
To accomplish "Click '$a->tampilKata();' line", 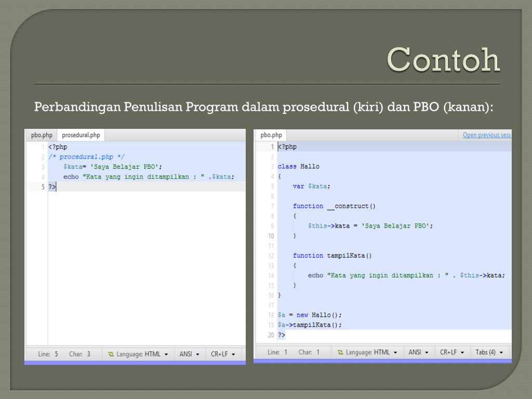I will tap(310, 325).
